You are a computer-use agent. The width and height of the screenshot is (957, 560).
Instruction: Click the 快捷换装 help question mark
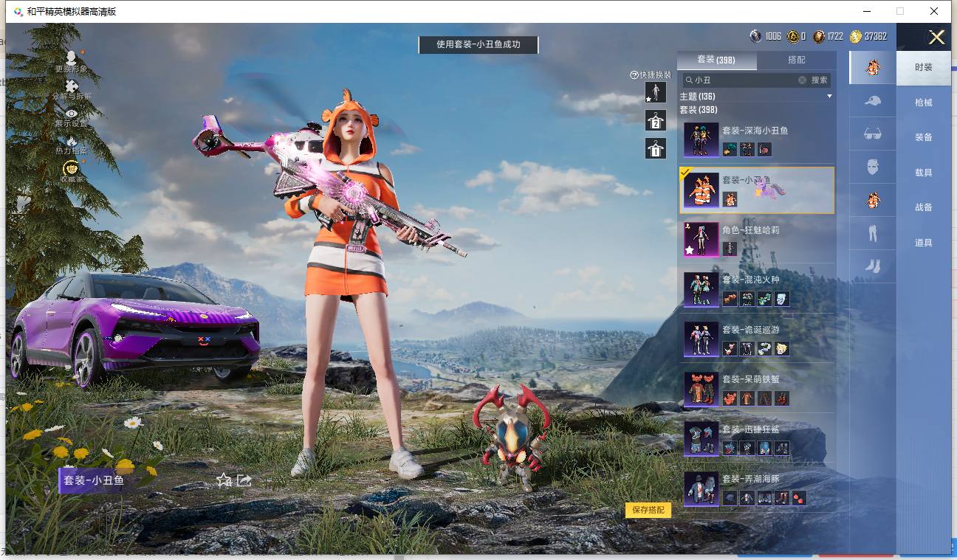pos(634,75)
